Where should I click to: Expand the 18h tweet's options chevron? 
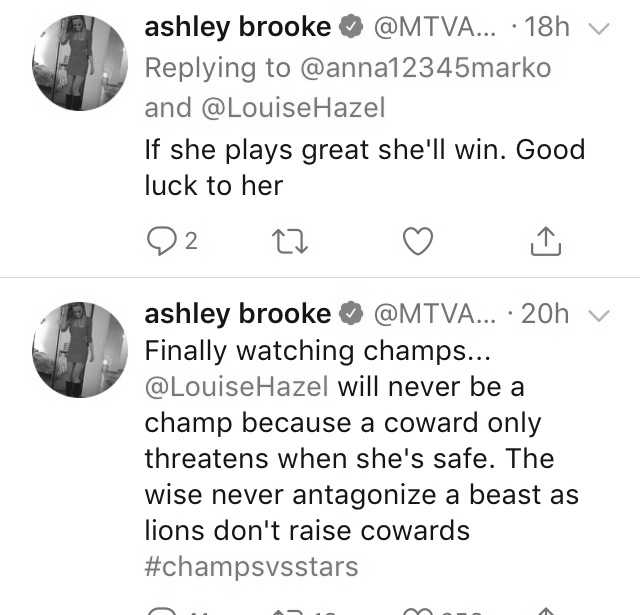pyautogui.click(x=599, y=28)
